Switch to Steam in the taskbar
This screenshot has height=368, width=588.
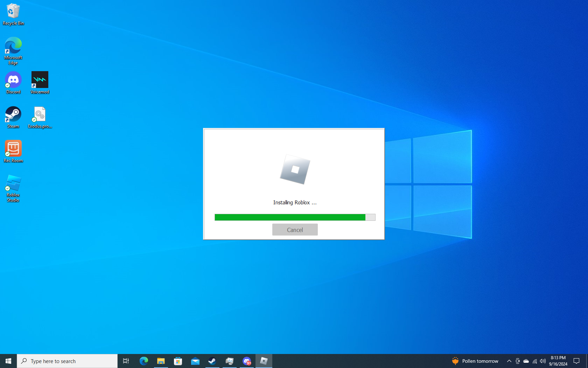click(212, 361)
